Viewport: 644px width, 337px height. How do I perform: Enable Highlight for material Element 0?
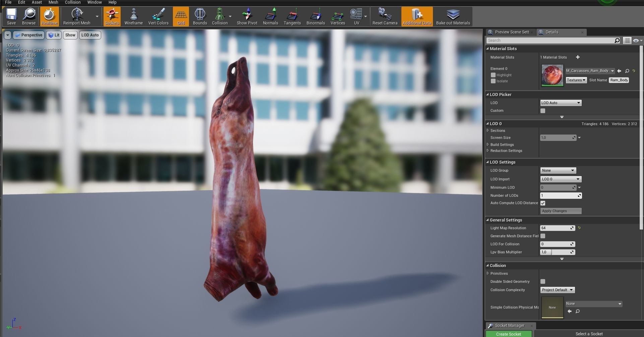pos(493,75)
